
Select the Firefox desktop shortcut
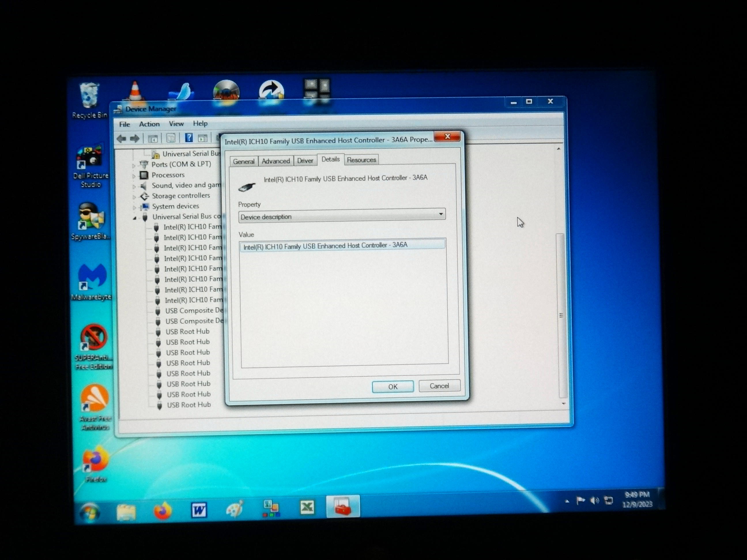point(96,464)
